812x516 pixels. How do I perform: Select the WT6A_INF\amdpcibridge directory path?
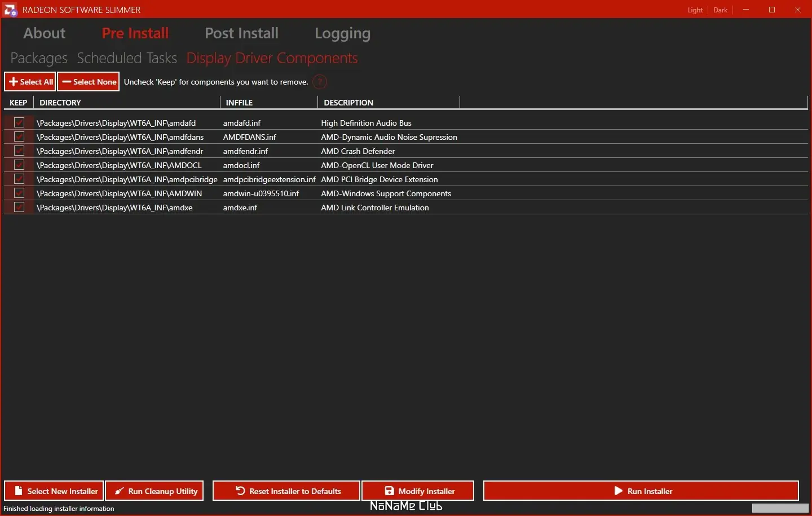point(127,179)
